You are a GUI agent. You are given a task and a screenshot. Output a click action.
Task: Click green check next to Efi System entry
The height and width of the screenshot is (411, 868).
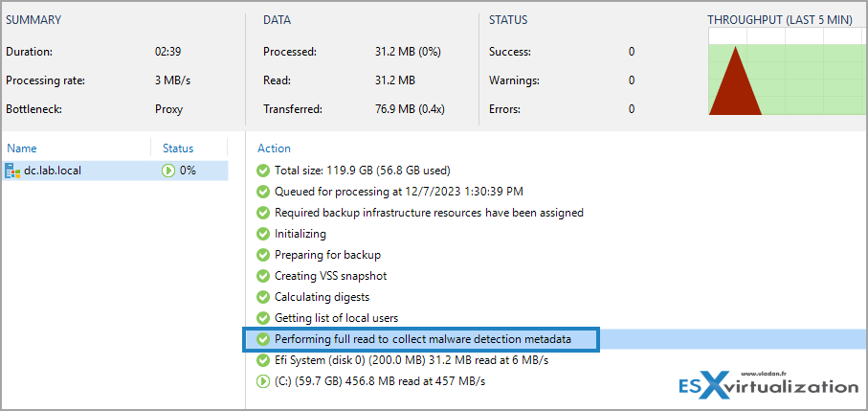pos(263,360)
